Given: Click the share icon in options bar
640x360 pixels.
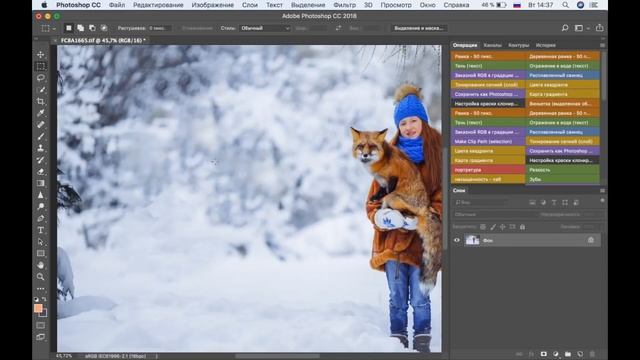Looking at the screenshot, I should click(x=600, y=28).
